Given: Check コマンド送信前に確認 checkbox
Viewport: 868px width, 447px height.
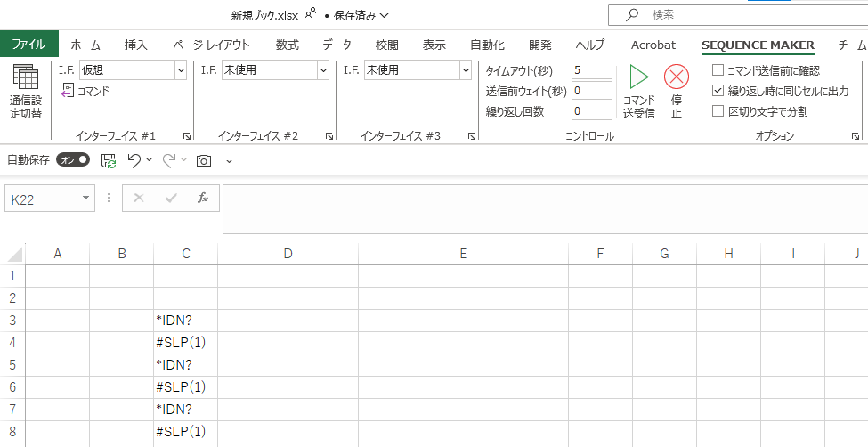Looking at the screenshot, I should coord(718,70).
